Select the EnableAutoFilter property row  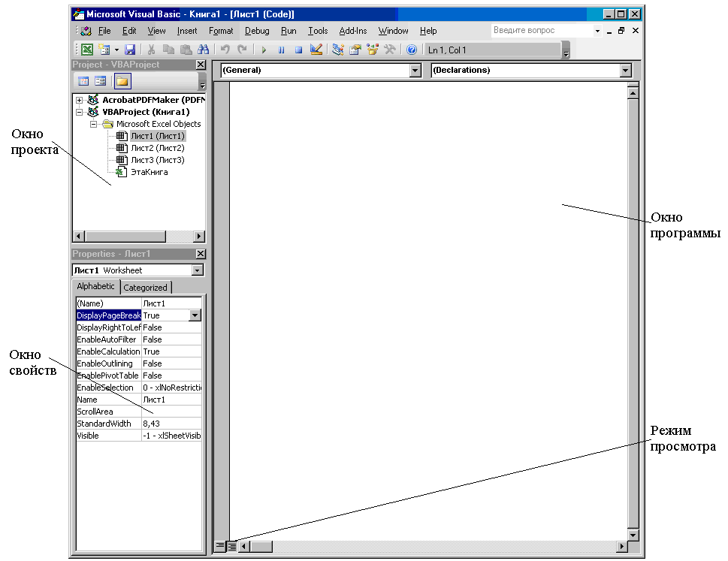pyautogui.click(x=139, y=339)
